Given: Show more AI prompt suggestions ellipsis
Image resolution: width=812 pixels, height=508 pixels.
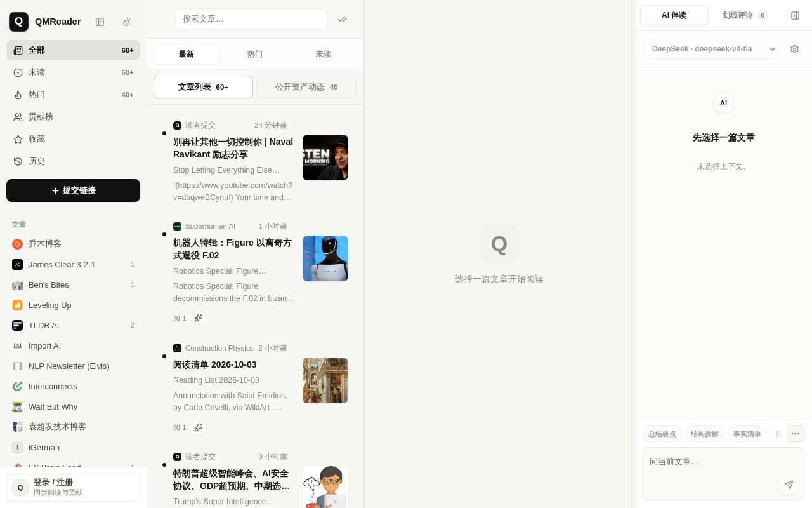Looking at the screenshot, I should tap(796, 434).
